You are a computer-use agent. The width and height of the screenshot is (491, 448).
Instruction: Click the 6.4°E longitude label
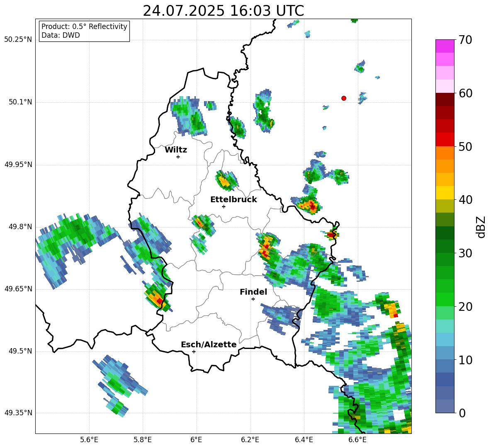[x=304, y=440]
